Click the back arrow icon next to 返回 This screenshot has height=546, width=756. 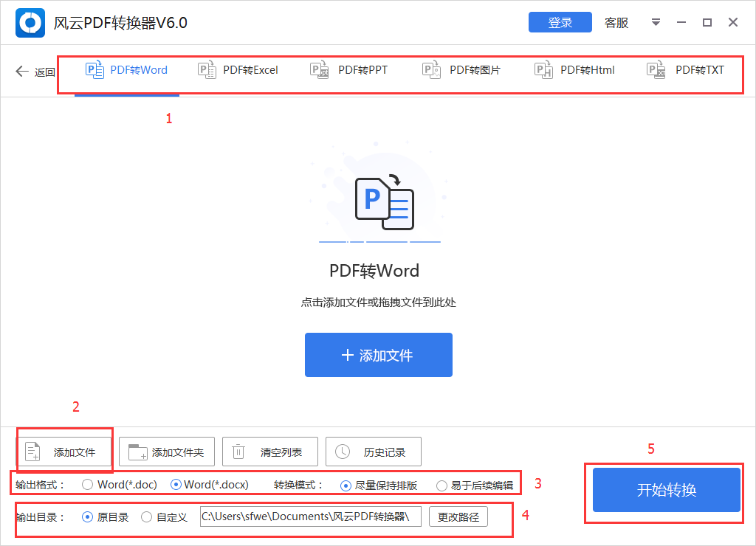(x=22, y=72)
